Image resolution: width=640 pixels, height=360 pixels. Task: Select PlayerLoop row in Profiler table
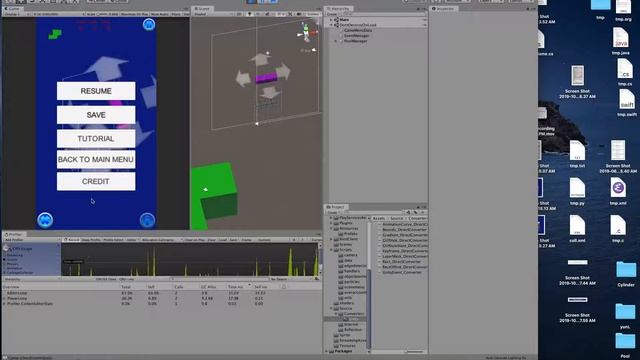(161, 298)
